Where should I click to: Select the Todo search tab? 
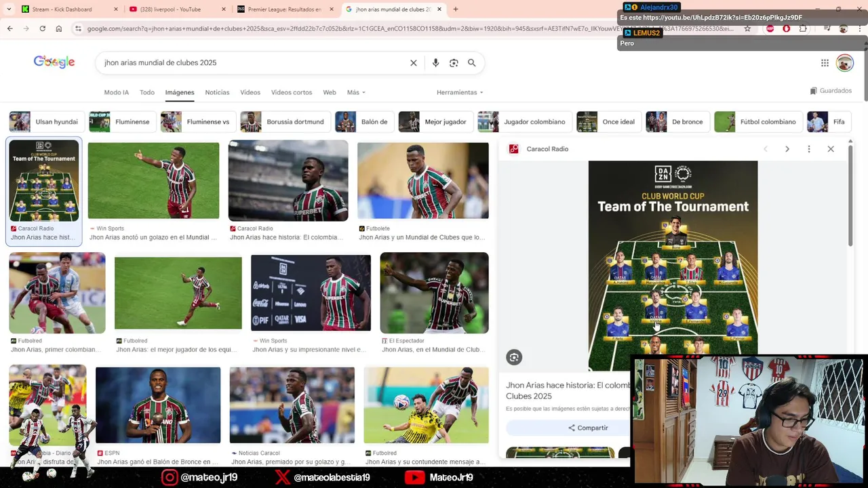tap(147, 92)
